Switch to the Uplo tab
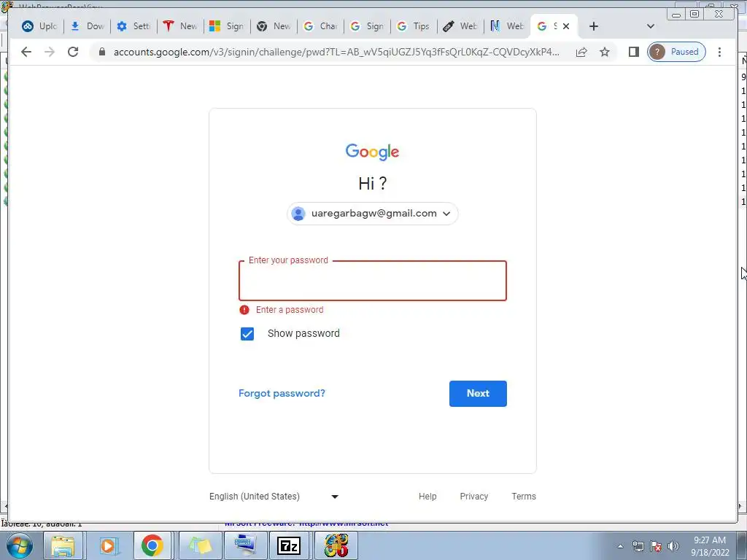 40,27
